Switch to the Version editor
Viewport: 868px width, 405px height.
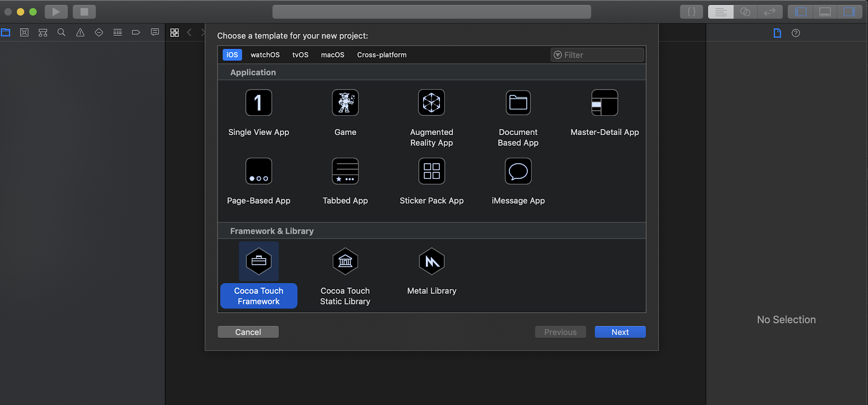pyautogui.click(x=770, y=12)
